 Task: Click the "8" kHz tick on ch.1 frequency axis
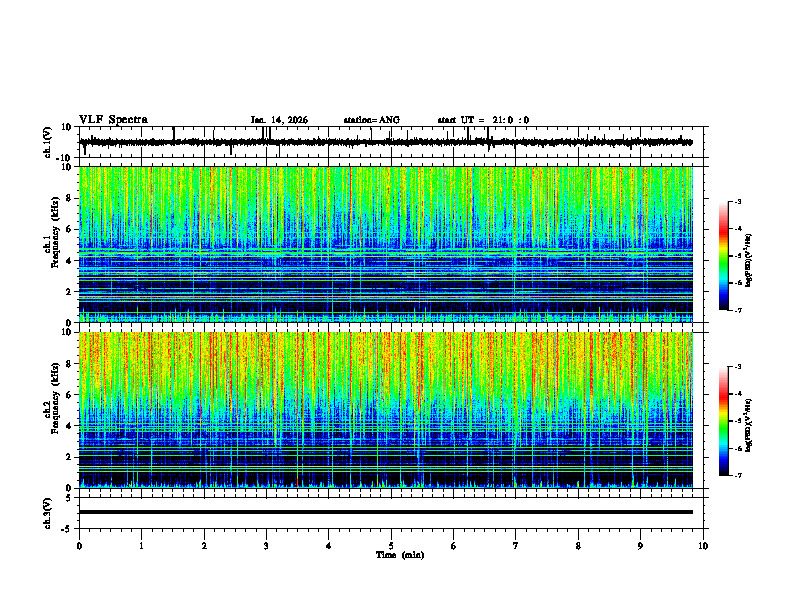click(69, 198)
